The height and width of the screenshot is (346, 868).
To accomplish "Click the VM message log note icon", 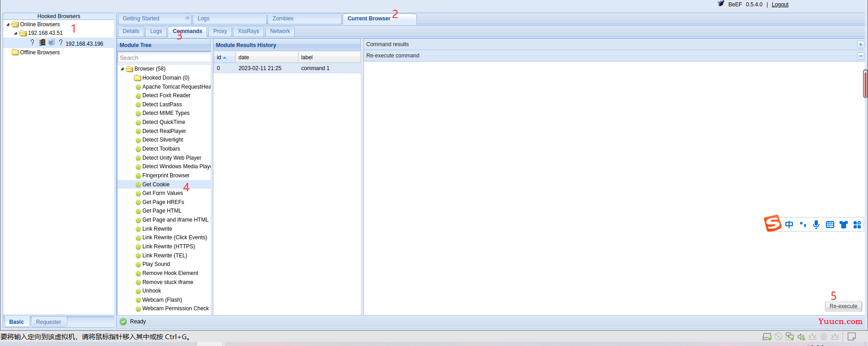I will [852, 337].
